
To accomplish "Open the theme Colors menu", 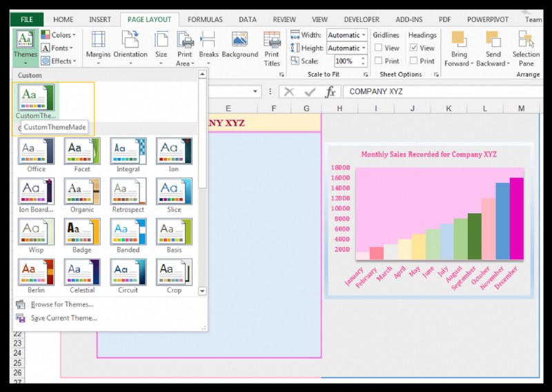I will [x=58, y=35].
